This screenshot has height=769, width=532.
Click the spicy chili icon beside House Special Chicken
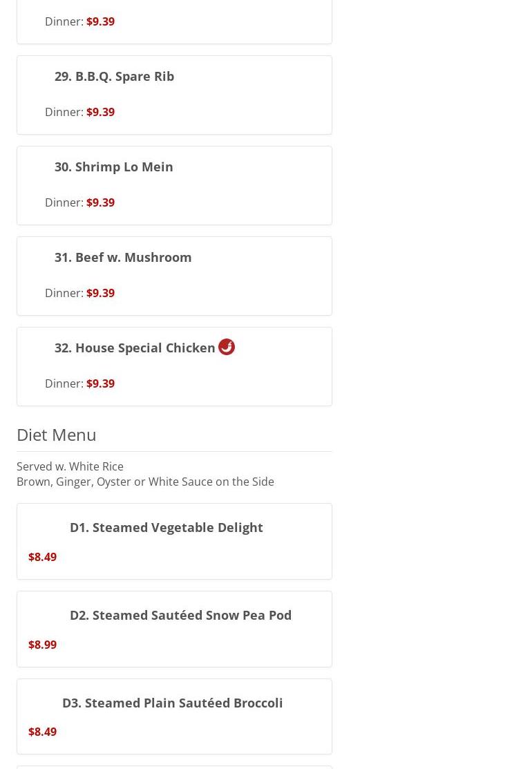pos(227,347)
